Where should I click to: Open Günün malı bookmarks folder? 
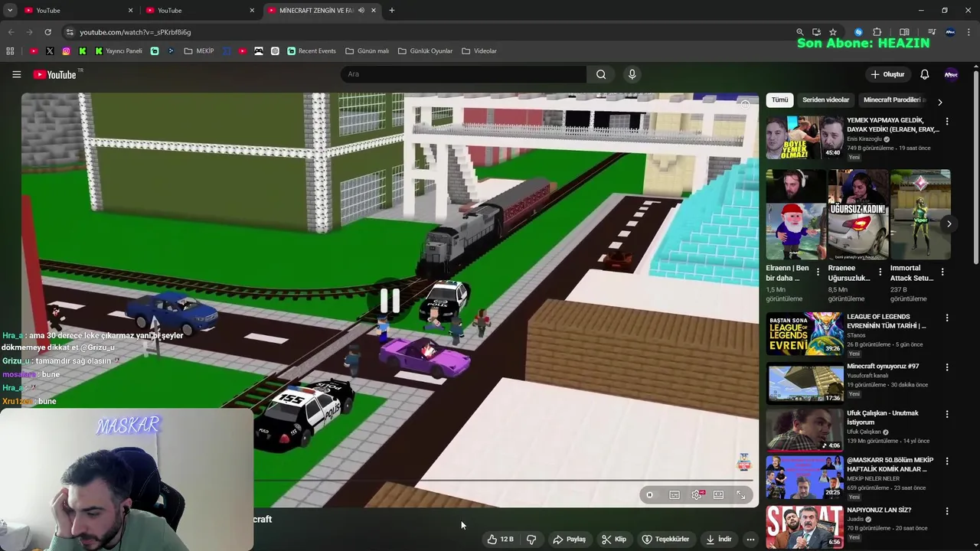(367, 51)
